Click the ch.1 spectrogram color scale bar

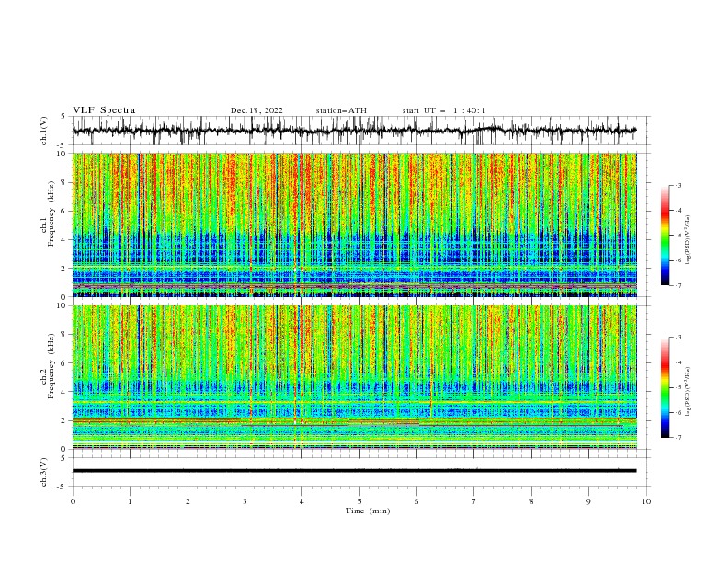pyautogui.click(x=665, y=236)
